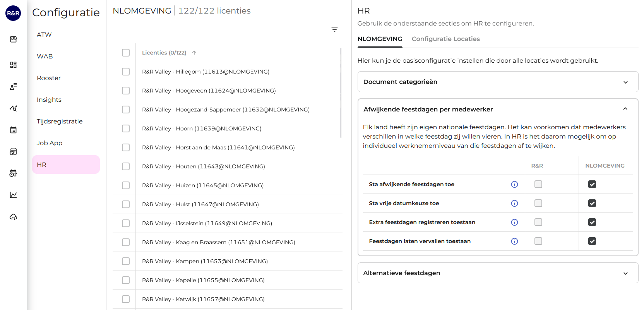Show info for Feestdagen laten vervallen toestaan
Image resolution: width=644 pixels, height=310 pixels.
pyautogui.click(x=514, y=241)
